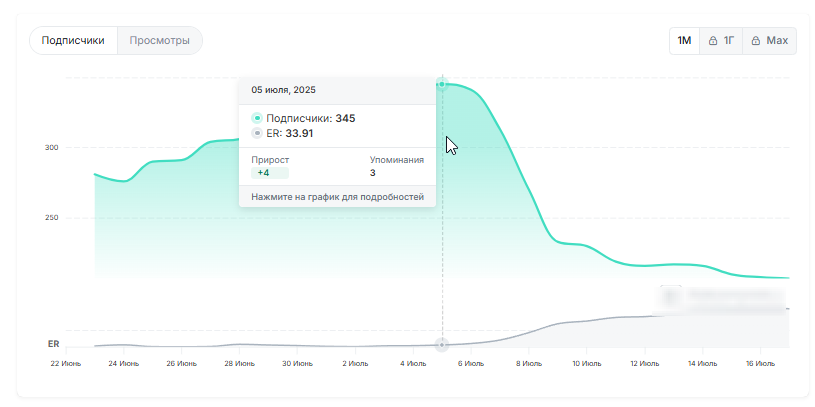Click the 16 Июль date label
This screenshot has height=407, width=815.
pyautogui.click(x=759, y=364)
